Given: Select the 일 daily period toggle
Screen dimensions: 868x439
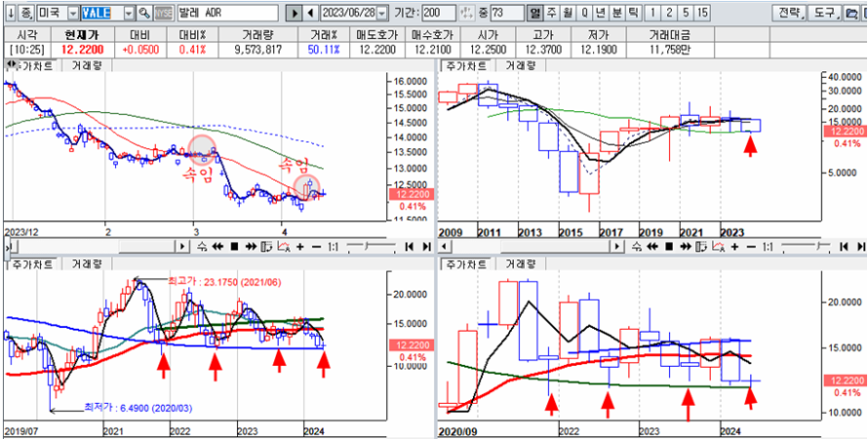Looking at the screenshot, I should (x=535, y=13).
